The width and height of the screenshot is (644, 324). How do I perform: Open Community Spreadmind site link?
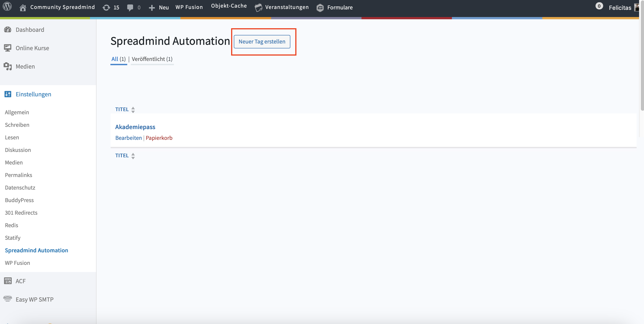[63, 7]
